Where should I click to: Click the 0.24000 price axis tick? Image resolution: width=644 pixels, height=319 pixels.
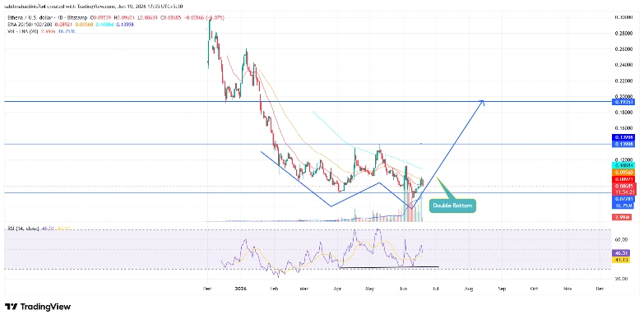point(623,65)
